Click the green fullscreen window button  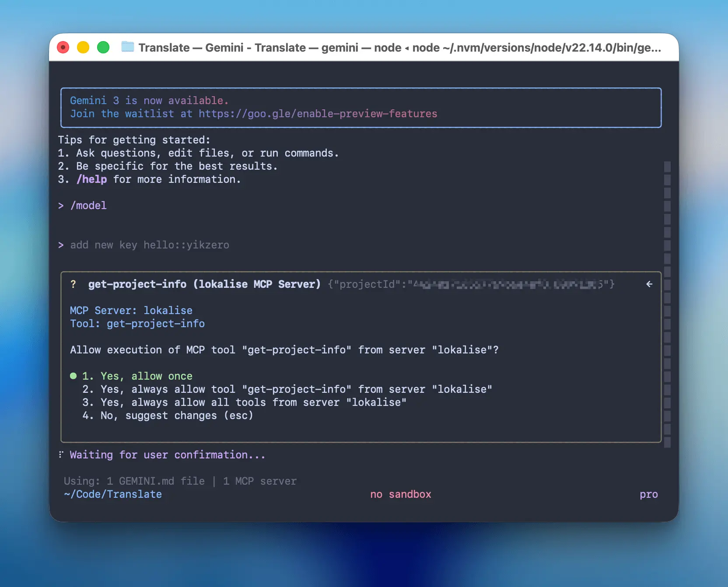[x=103, y=47]
